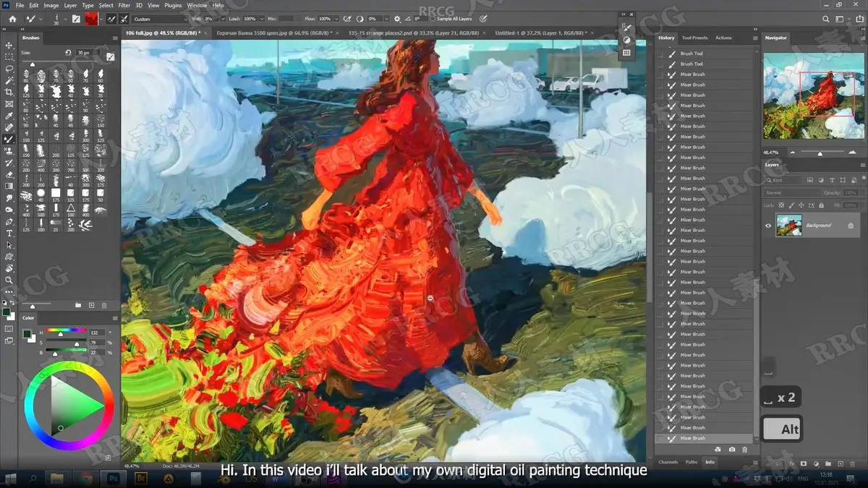Select the Eyedropper tool

9,116
